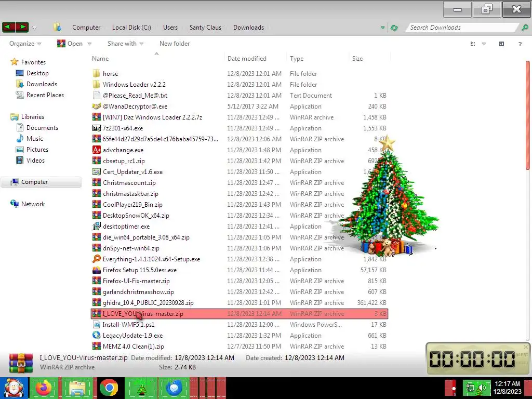
Task: Click the Christmas tree taskbar icon
Action: (141, 388)
